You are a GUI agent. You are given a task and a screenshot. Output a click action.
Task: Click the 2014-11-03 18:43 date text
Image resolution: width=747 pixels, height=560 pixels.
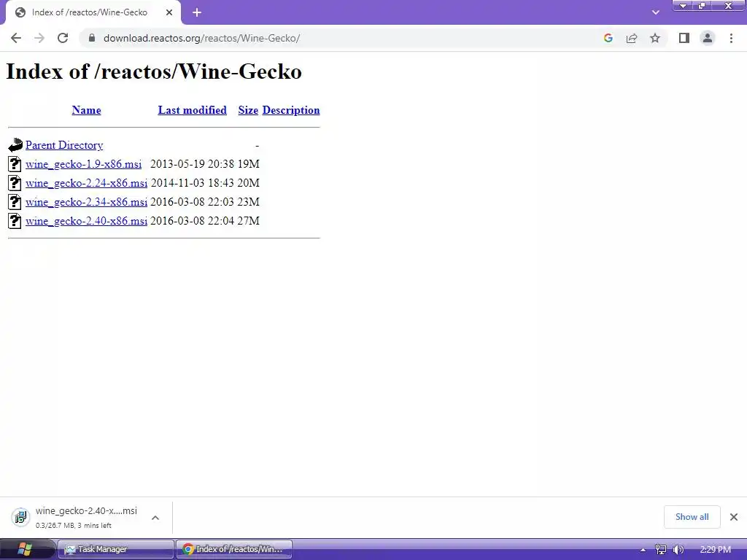click(x=193, y=183)
